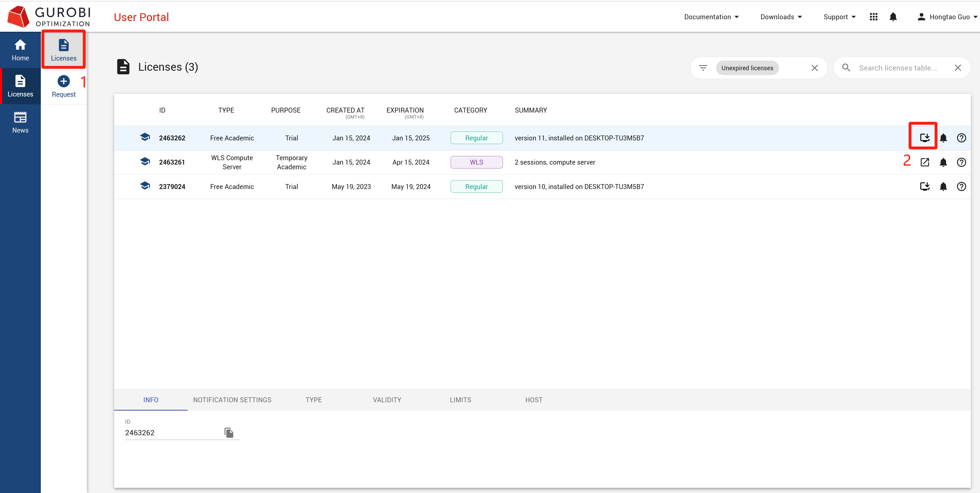
Task: Switch to the INFO tab
Action: click(x=151, y=399)
